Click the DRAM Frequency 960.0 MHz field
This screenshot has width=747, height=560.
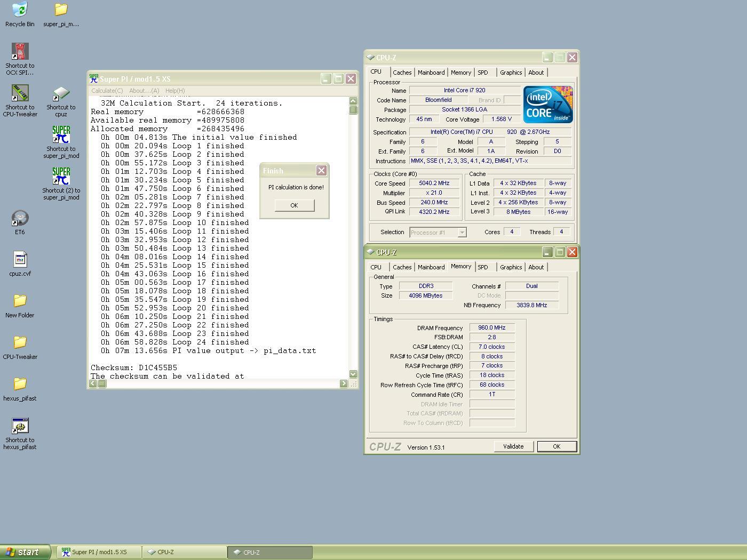point(492,327)
